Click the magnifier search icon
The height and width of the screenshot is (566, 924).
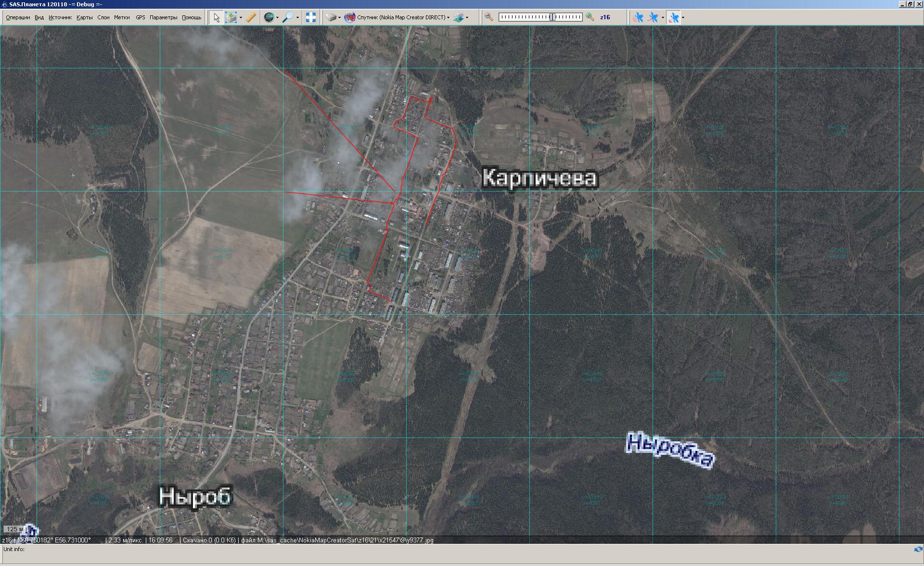287,17
